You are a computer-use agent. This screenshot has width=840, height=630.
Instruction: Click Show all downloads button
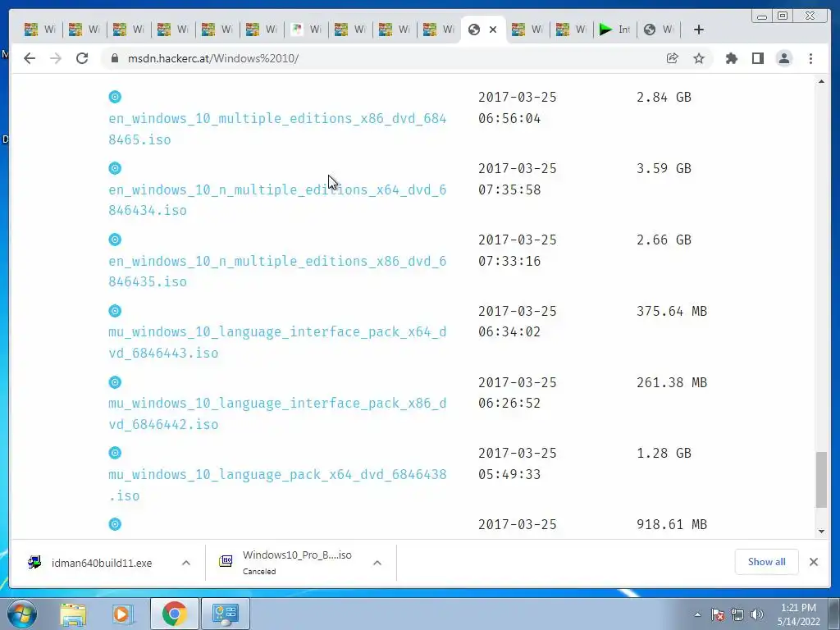point(767,561)
